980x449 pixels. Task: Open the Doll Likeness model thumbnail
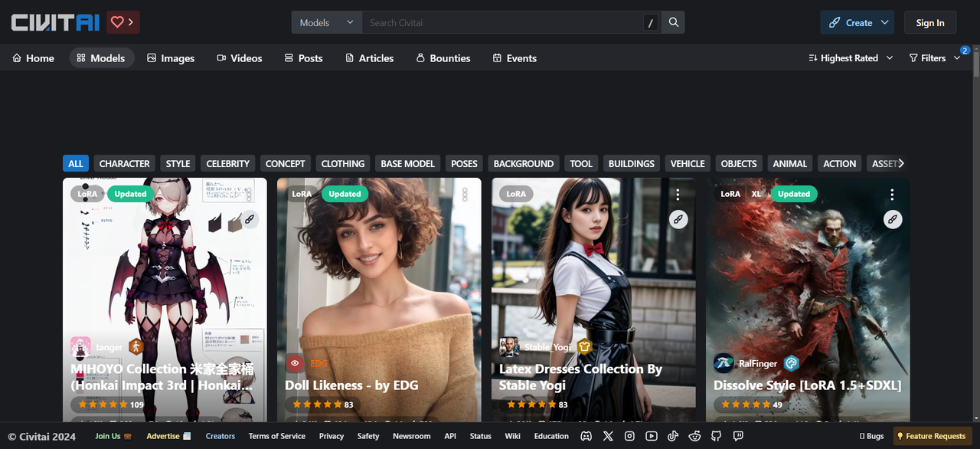click(379, 300)
